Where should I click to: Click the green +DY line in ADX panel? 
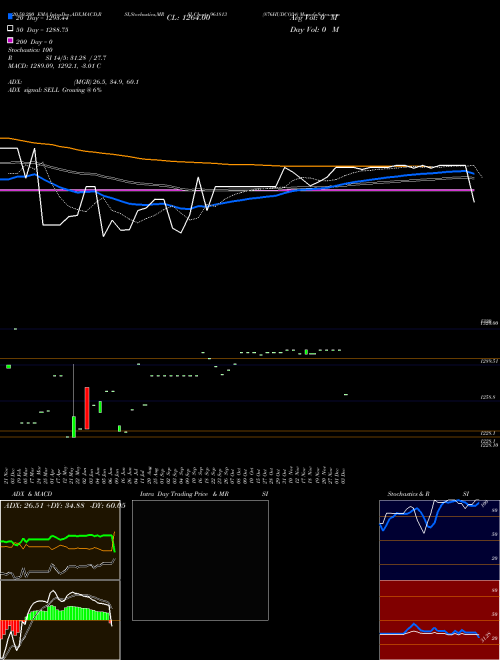tap(58, 539)
